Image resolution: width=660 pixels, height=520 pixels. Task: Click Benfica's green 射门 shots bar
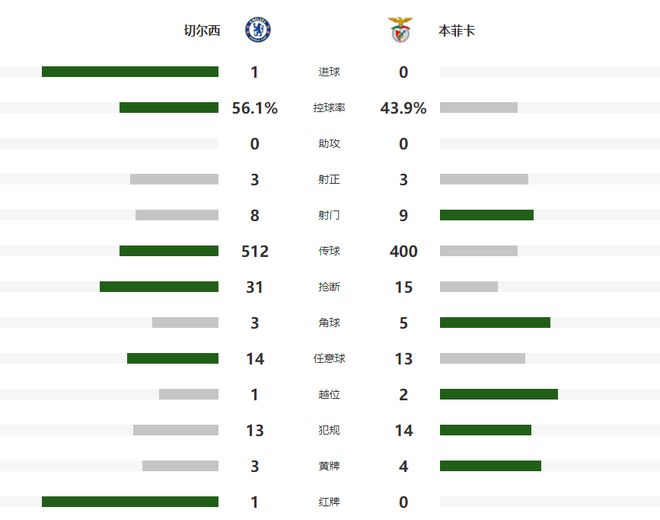point(486,215)
